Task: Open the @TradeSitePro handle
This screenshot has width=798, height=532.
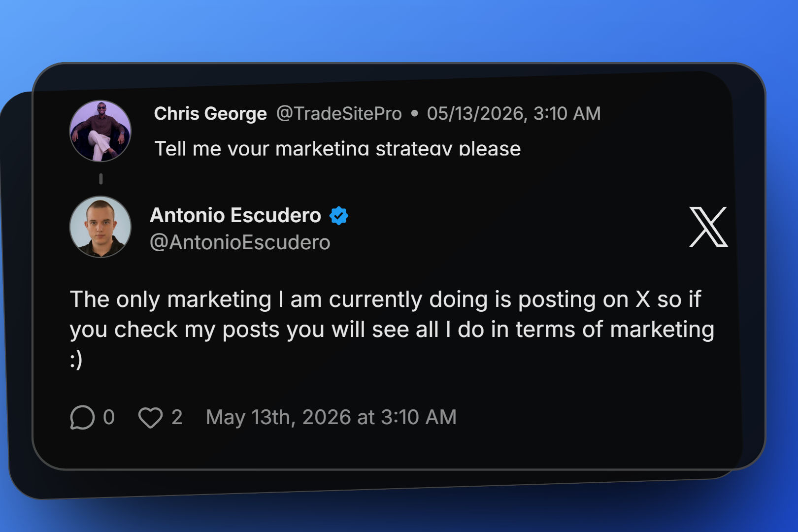Action: click(x=339, y=114)
